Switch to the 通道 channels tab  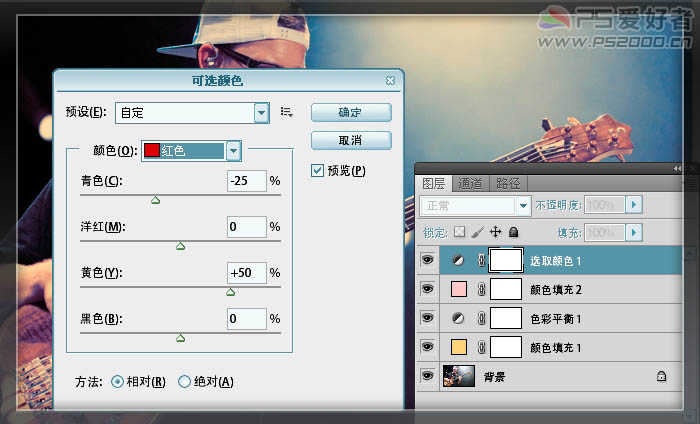(470, 184)
